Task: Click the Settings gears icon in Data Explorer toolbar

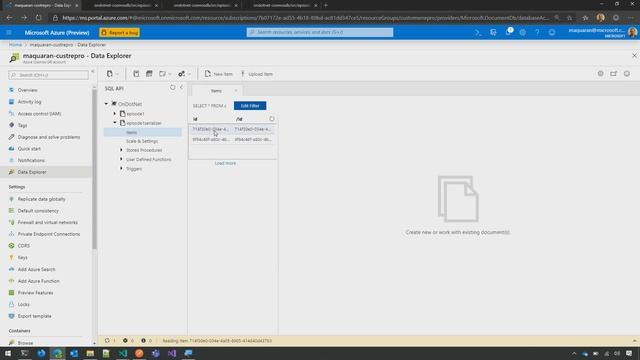Action: [x=181, y=74]
